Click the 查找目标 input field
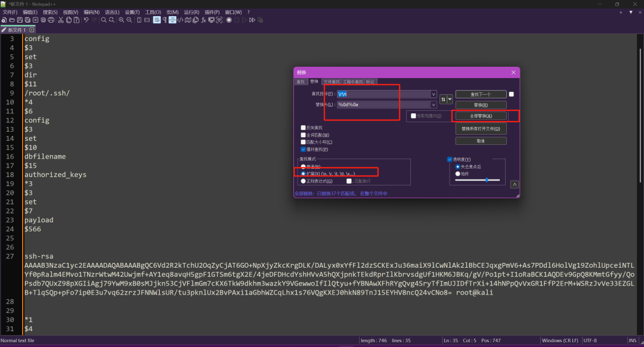Image resolution: width=644 pixels, height=347 pixels. point(383,94)
